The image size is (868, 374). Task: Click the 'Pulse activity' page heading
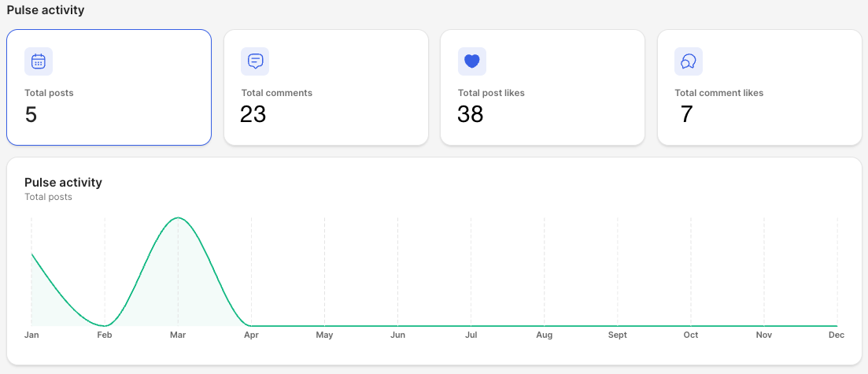(x=46, y=10)
